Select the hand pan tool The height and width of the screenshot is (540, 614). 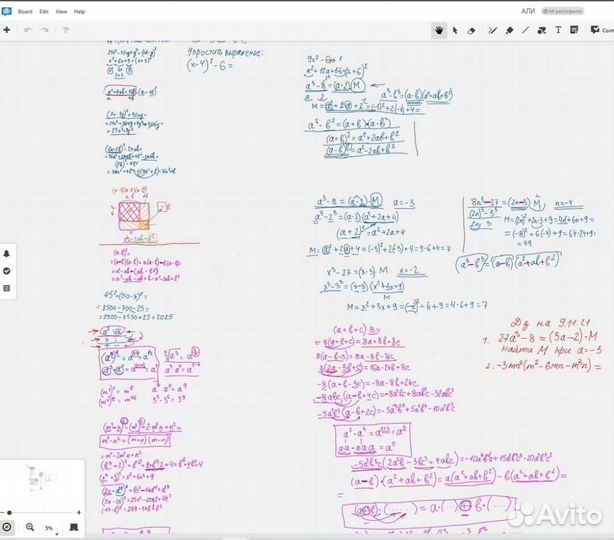coord(438,30)
